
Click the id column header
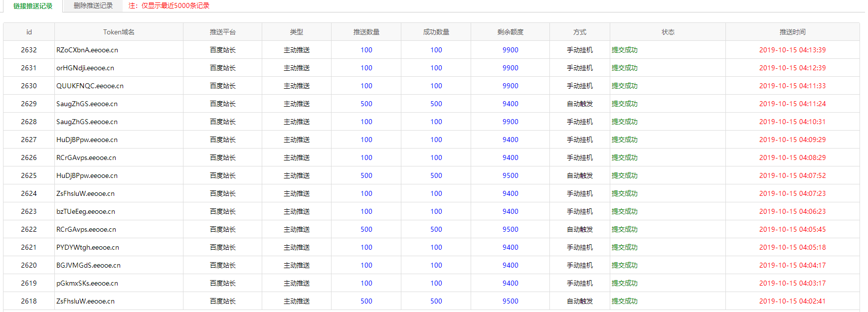pyautogui.click(x=29, y=32)
